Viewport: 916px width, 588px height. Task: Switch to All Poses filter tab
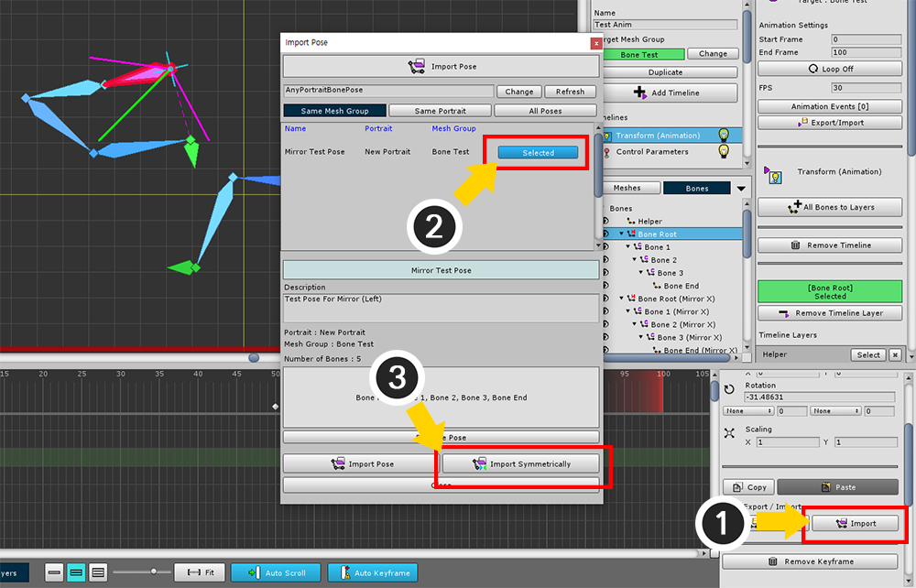pos(545,110)
